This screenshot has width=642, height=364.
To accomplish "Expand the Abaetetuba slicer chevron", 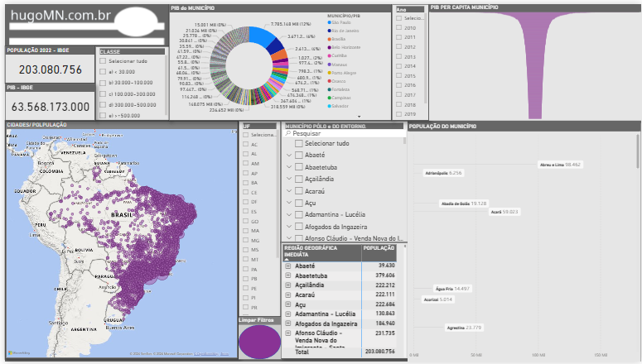I will pyautogui.click(x=288, y=167).
